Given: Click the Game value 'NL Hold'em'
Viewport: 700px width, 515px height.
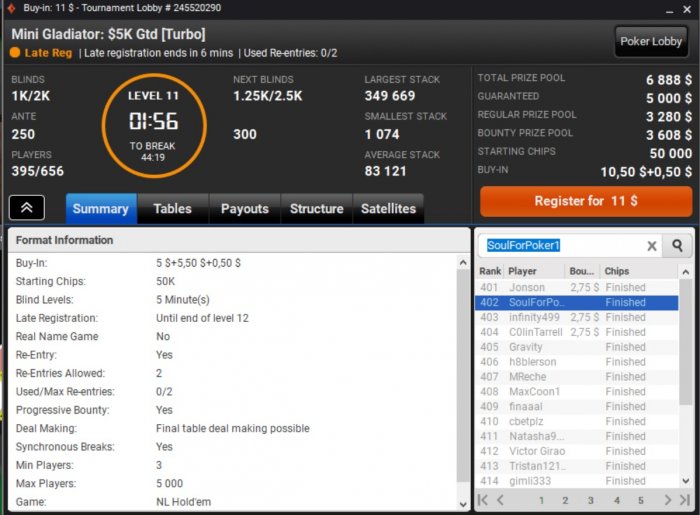Looking at the screenshot, I should (x=183, y=502).
